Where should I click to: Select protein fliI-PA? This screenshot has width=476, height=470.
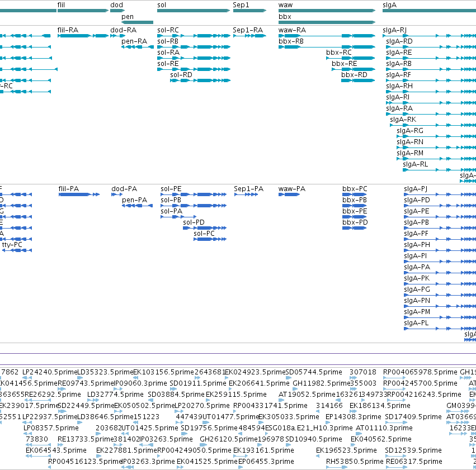click(x=79, y=194)
